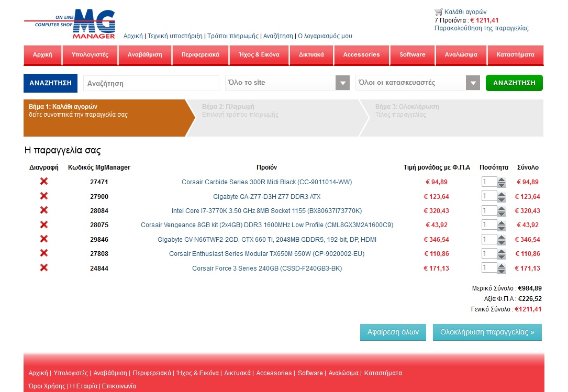This screenshot has width=568, height=392.
Task: Open the 'Όλοι οι κατασκευαστές' dropdown
Action: coord(418,83)
